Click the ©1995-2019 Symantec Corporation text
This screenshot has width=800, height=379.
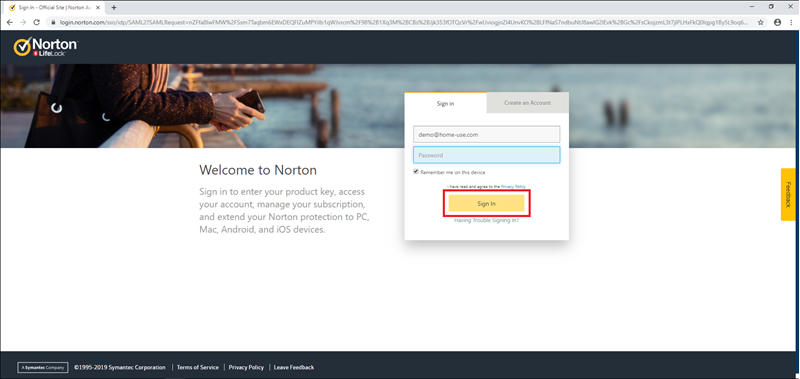tap(120, 367)
